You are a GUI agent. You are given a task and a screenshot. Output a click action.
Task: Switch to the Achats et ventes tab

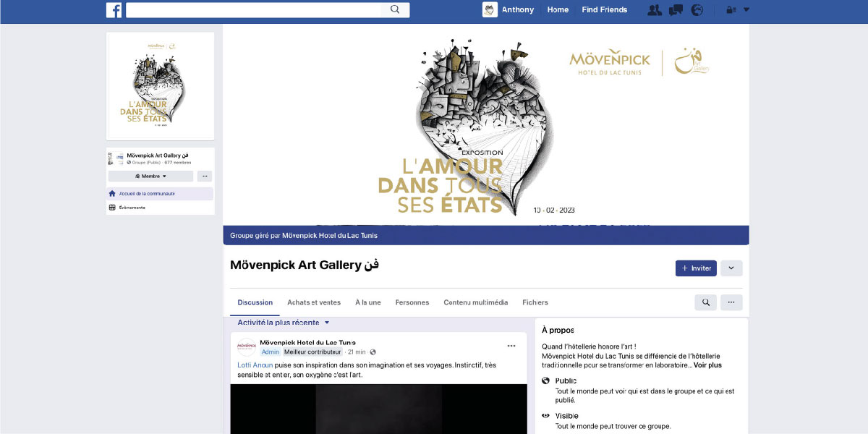[x=314, y=302]
